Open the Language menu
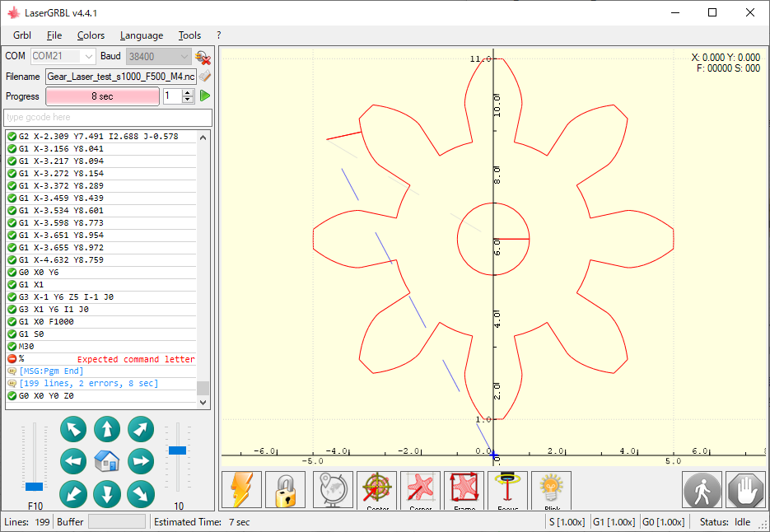Viewport: 770px width, 532px height. pos(142,35)
